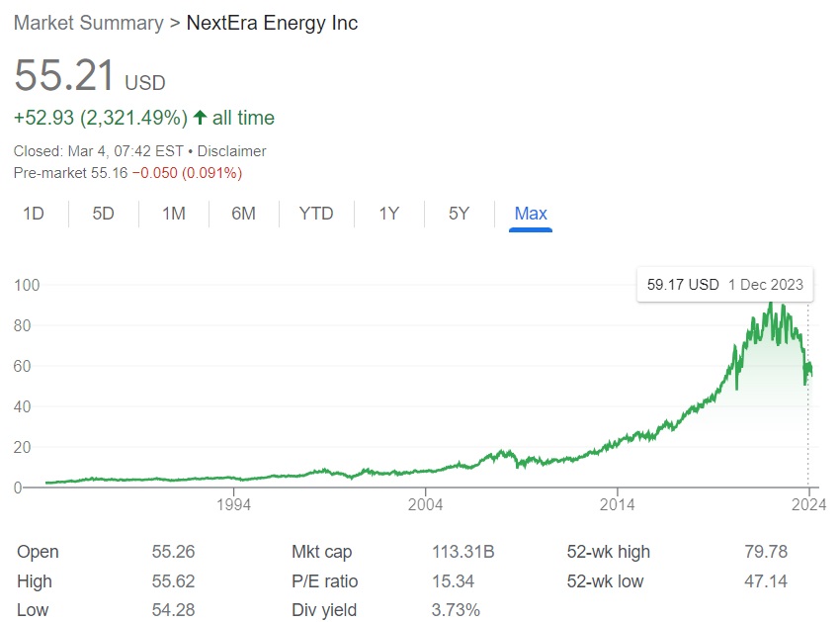Open the Disclaimer link
The height and width of the screenshot is (622, 840).
pos(231,151)
